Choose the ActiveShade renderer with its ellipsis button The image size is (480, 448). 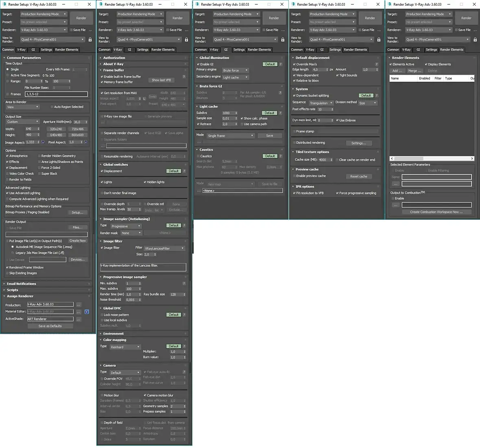click(x=79, y=319)
